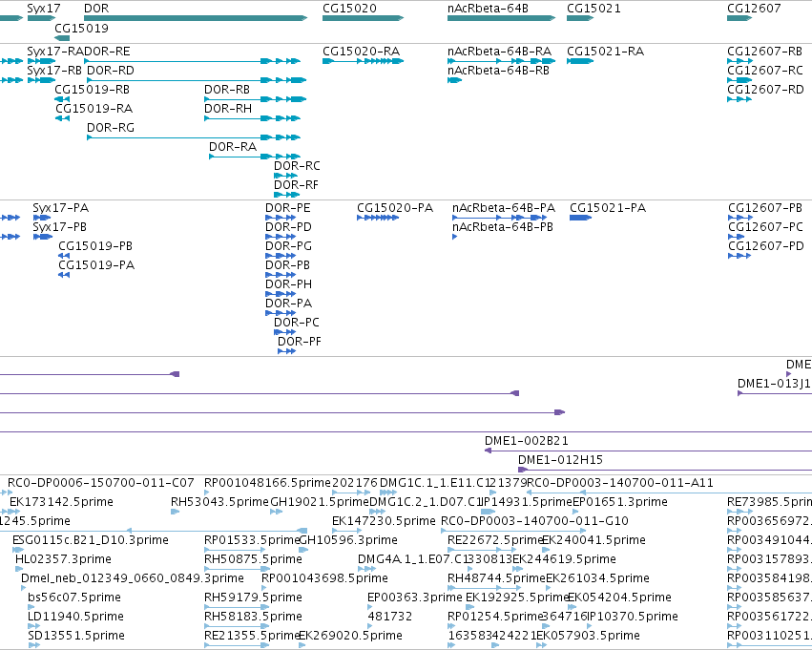Click the CG12607-PC protein label
The width and height of the screenshot is (812, 650).
pos(765,227)
